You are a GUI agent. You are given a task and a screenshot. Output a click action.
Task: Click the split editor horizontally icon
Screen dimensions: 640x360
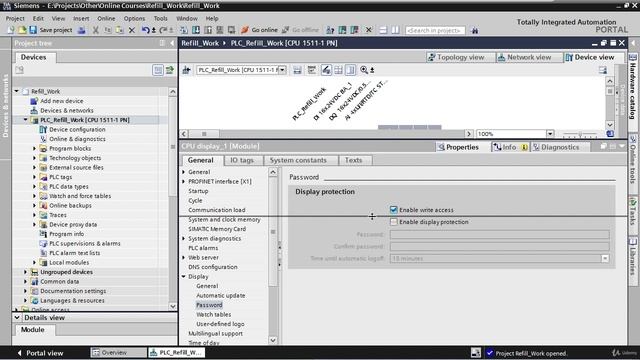click(x=383, y=30)
